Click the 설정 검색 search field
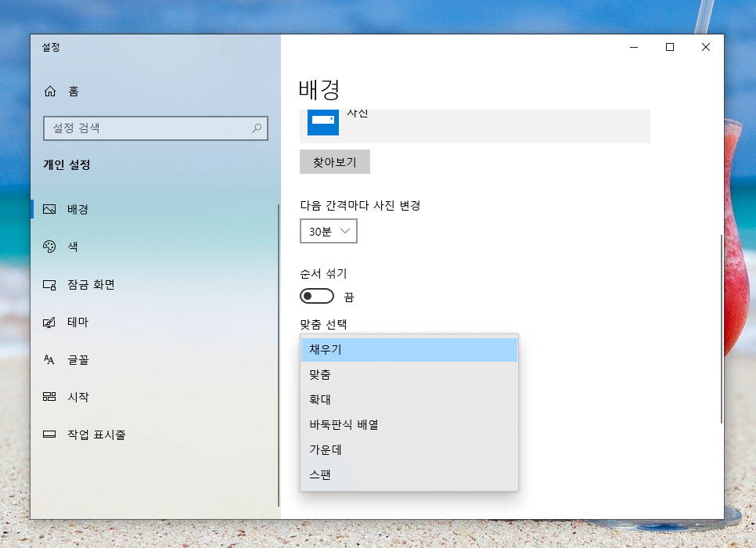Viewport: 756px width, 548px height. coord(155,128)
